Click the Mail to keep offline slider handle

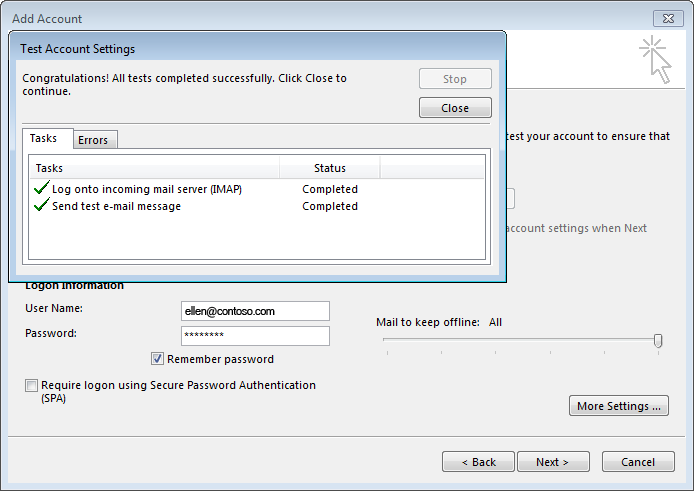pos(658,340)
